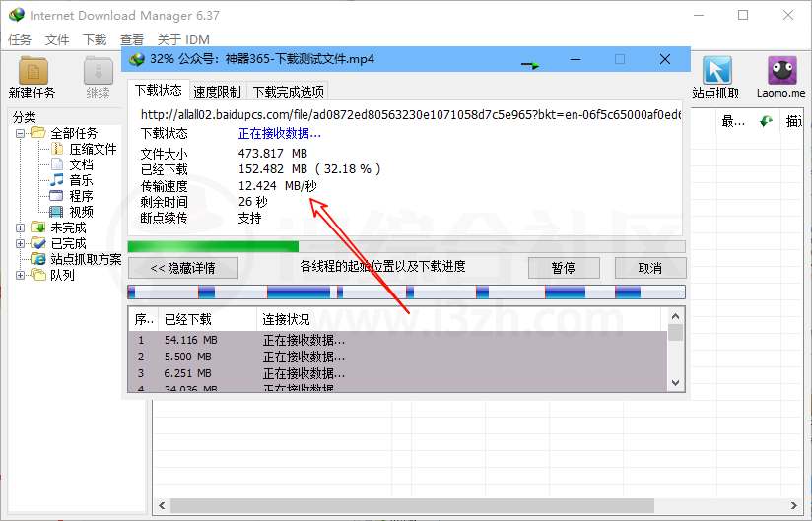The height and width of the screenshot is (521, 812).
Task: Click the 取消 cancel button
Action: 650,267
